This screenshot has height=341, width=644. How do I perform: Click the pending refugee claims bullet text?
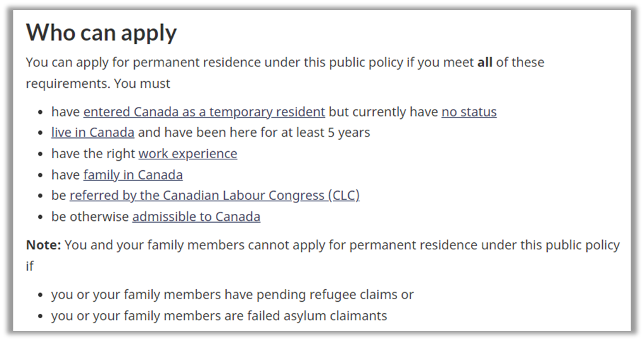coord(232,295)
